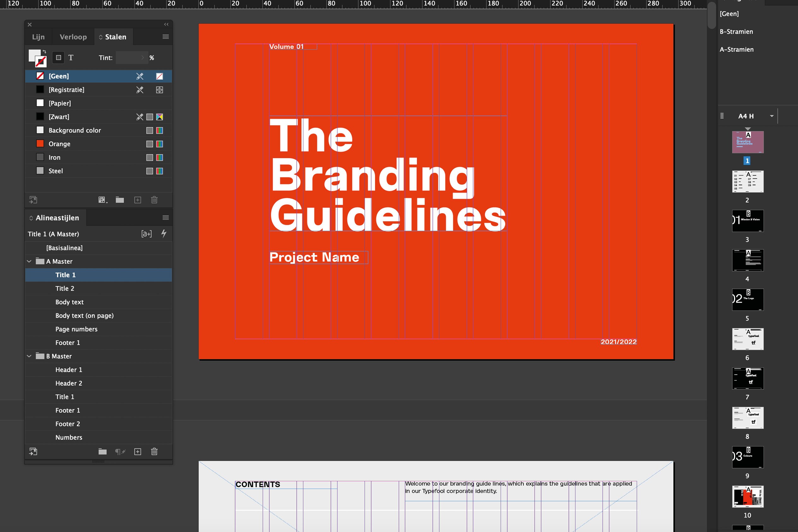Create a new swatch with the plus icon
Screen dimensions: 798x532
point(138,200)
